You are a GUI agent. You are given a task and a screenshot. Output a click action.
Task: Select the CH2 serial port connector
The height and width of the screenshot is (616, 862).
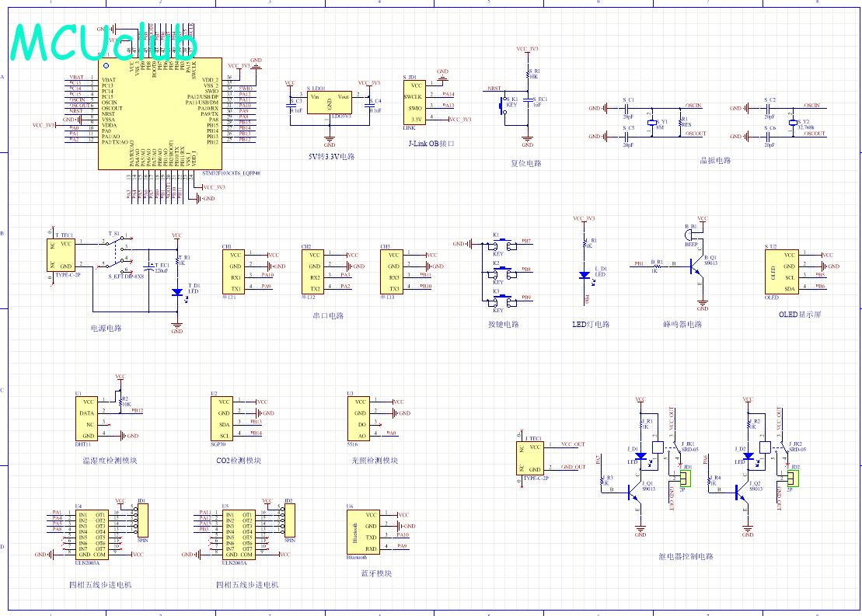[313, 271]
